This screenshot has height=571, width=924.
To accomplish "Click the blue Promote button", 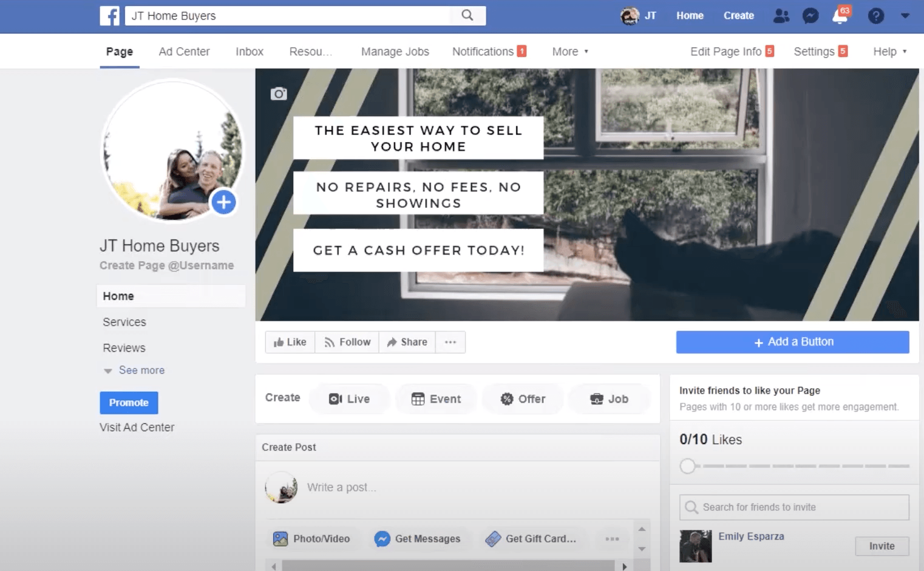I will (129, 403).
